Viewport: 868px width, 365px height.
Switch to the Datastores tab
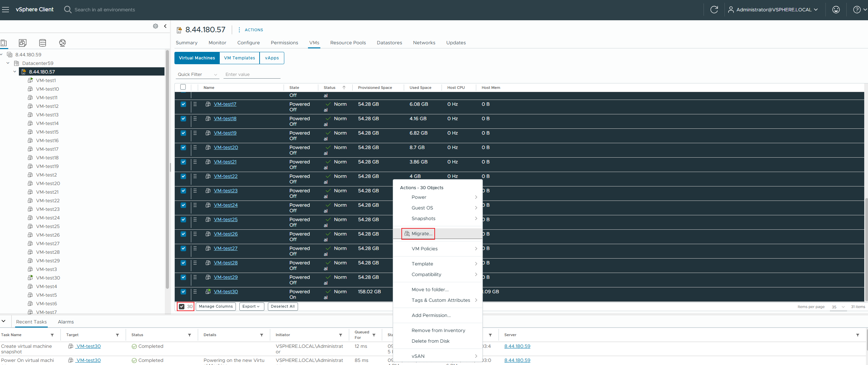tap(389, 43)
